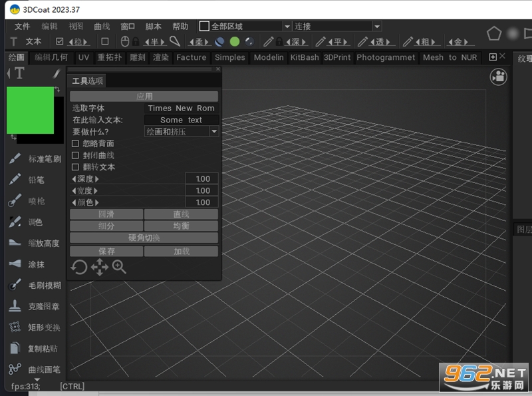Swap foreground and background colors arrow
532x396 pixels.
57,89
